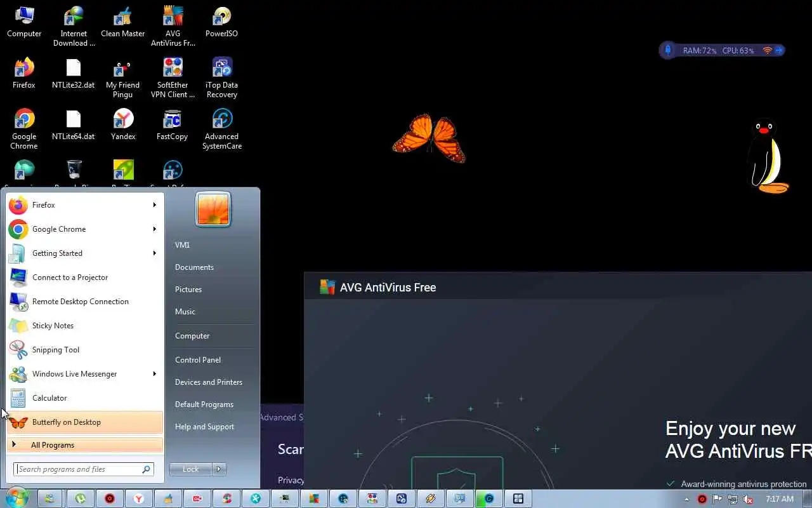Click the taskbar clock showing 7:17 AM
This screenshot has width=812, height=508.
coord(779,499)
